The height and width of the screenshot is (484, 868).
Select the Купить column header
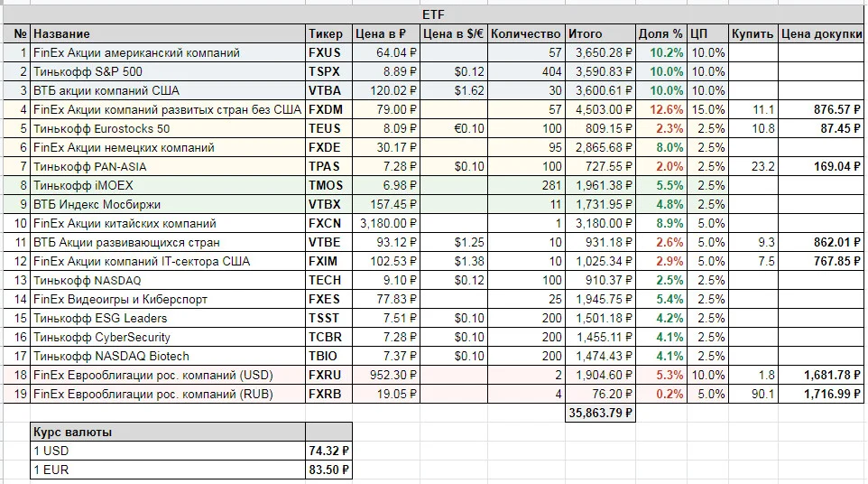pyautogui.click(x=753, y=33)
